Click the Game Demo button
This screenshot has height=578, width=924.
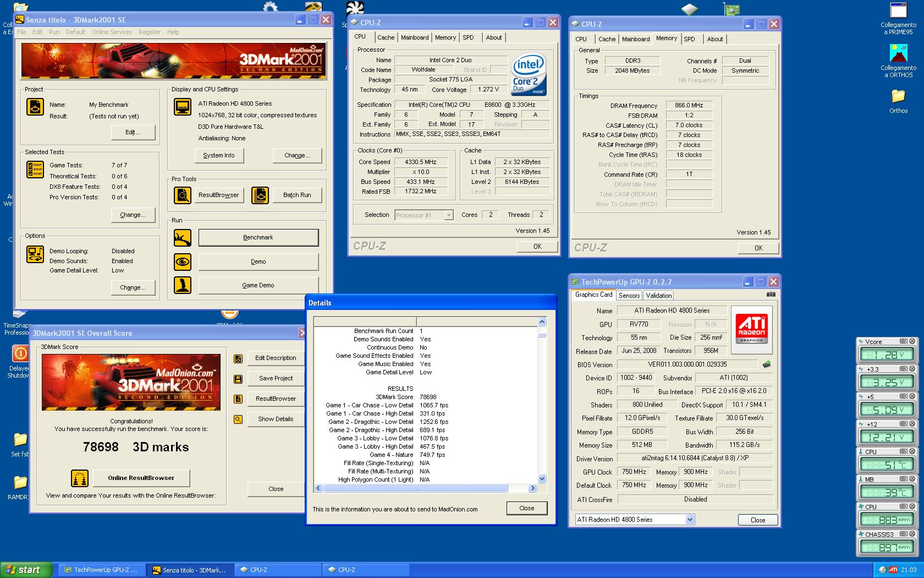pos(258,285)
